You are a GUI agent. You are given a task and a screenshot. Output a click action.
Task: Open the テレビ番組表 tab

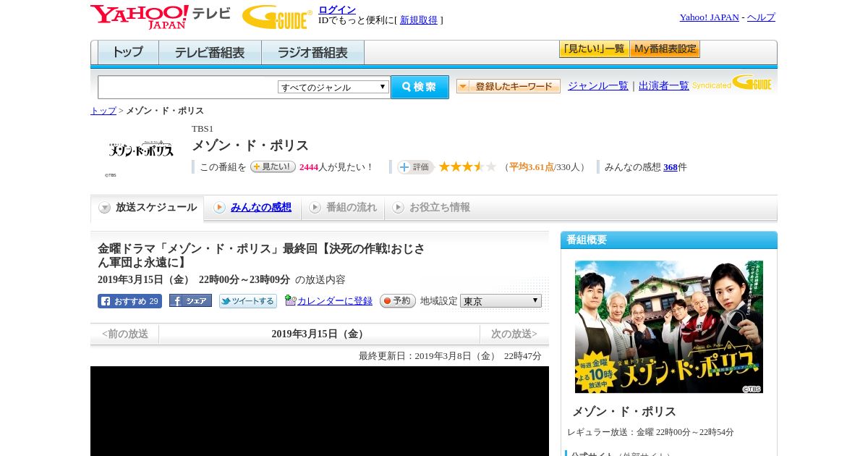click(x=210, y=53)
